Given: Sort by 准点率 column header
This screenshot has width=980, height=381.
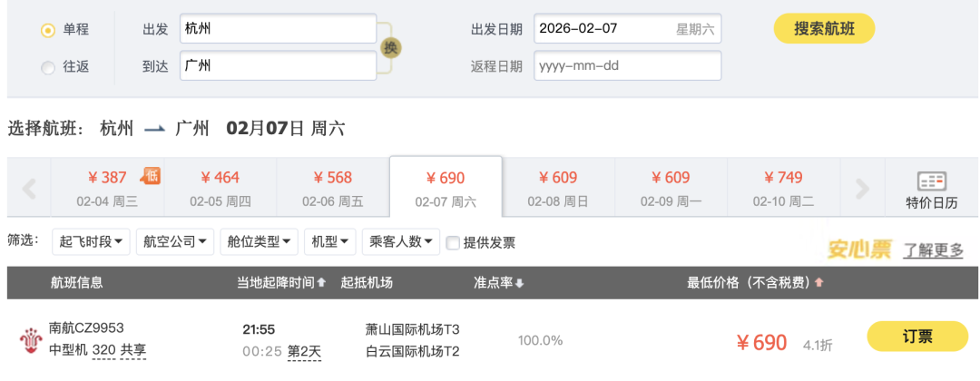Looking at the screenshot, I should pyautogui.click(x=498, y=283).
